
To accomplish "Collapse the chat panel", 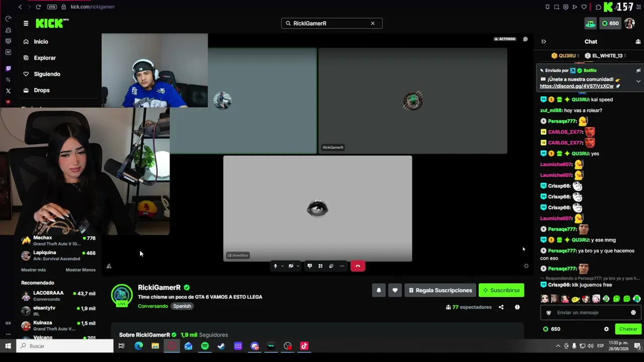I will tap(543, 42).
